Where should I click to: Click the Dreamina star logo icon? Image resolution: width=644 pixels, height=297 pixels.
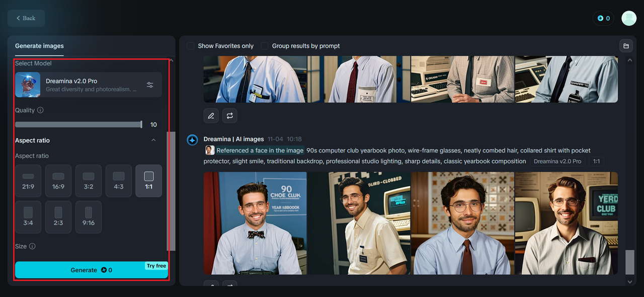click(x=192, y=140)
